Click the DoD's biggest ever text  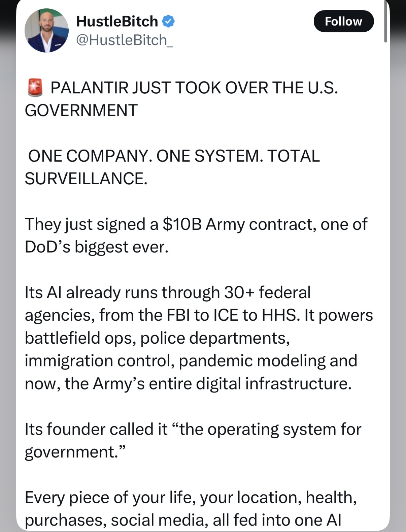(x=96, y=247)
